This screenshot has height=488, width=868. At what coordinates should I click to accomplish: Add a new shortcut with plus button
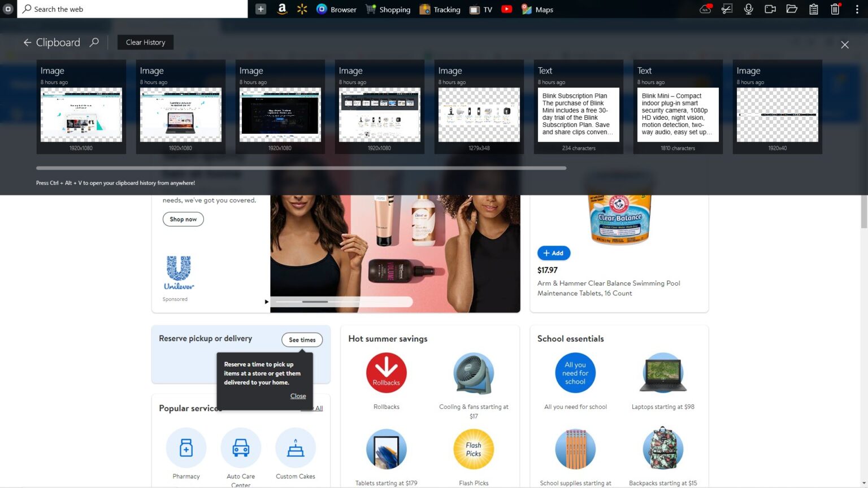click(x=261, y=9)
